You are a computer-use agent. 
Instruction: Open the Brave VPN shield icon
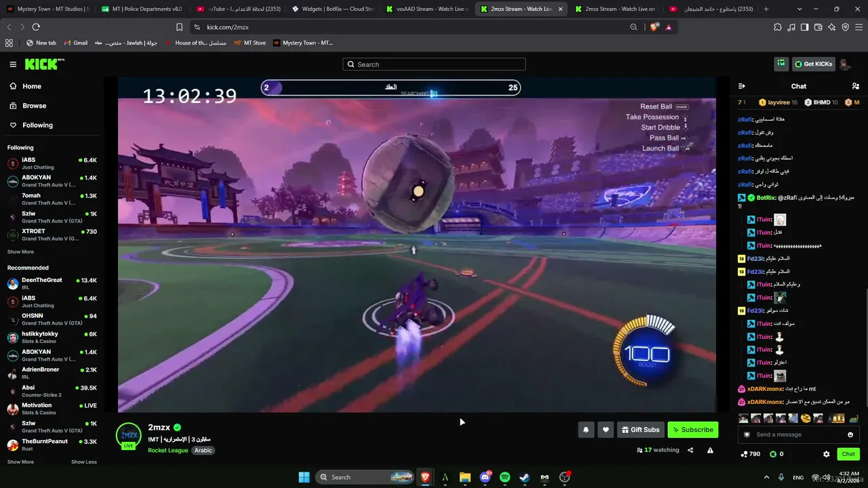coord(845,27)
